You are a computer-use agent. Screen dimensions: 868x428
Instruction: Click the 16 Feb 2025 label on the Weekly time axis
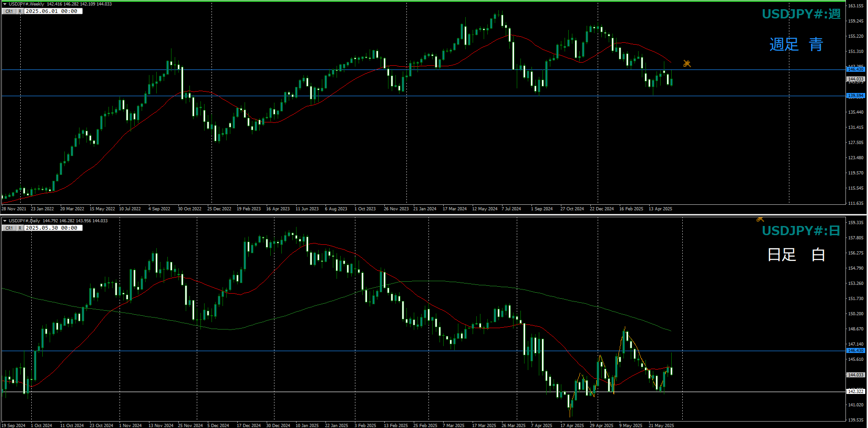pyautogui.click(x=631, y=209)
